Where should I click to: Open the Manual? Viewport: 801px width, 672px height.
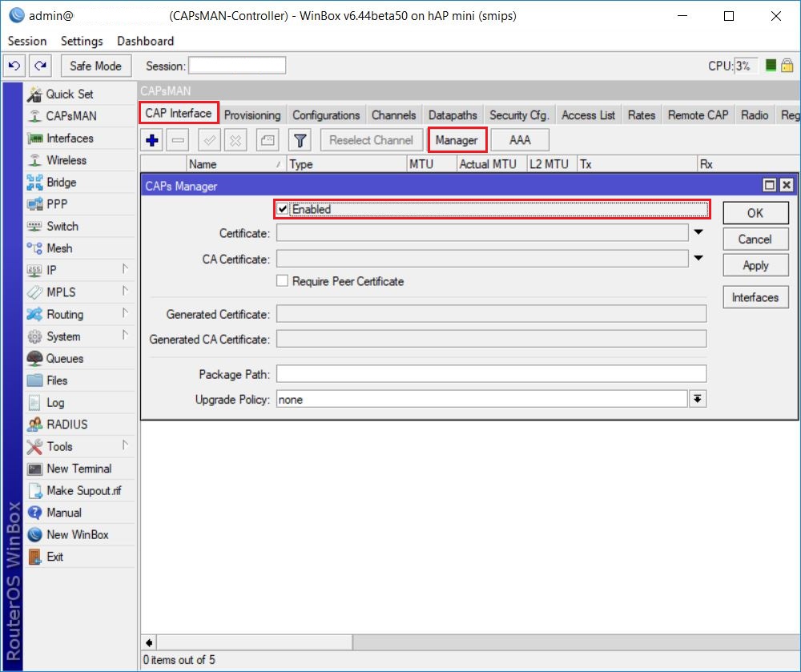coord(64,513)
